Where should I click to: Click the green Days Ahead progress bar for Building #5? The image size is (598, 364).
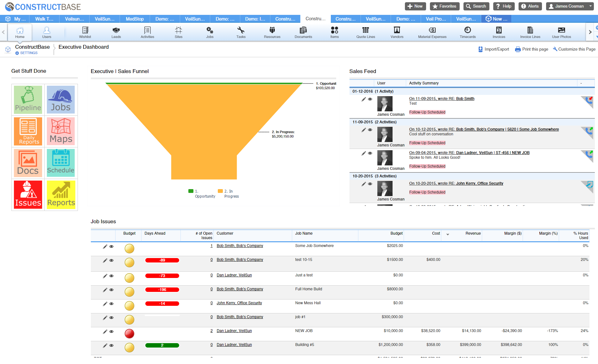162,345
